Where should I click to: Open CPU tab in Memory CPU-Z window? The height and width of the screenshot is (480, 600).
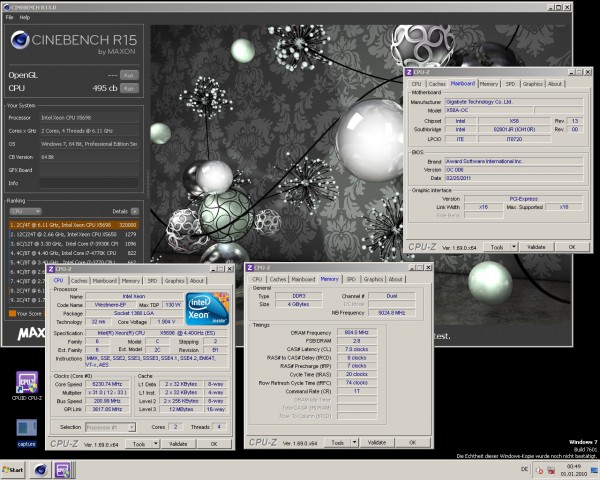[x=257, y=279]
